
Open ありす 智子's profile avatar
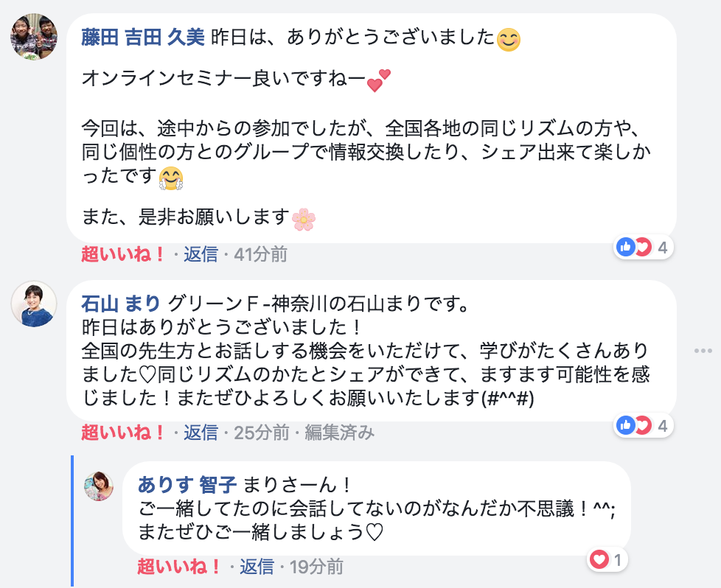pos(99,486)
